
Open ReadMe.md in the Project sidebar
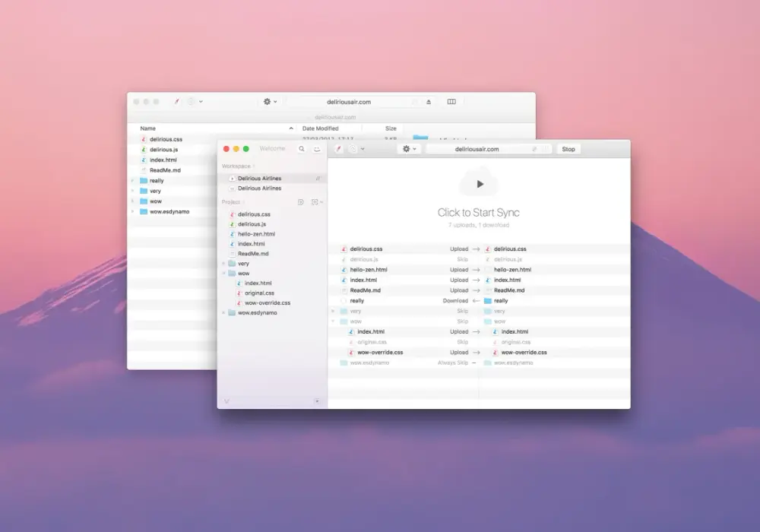253,254
